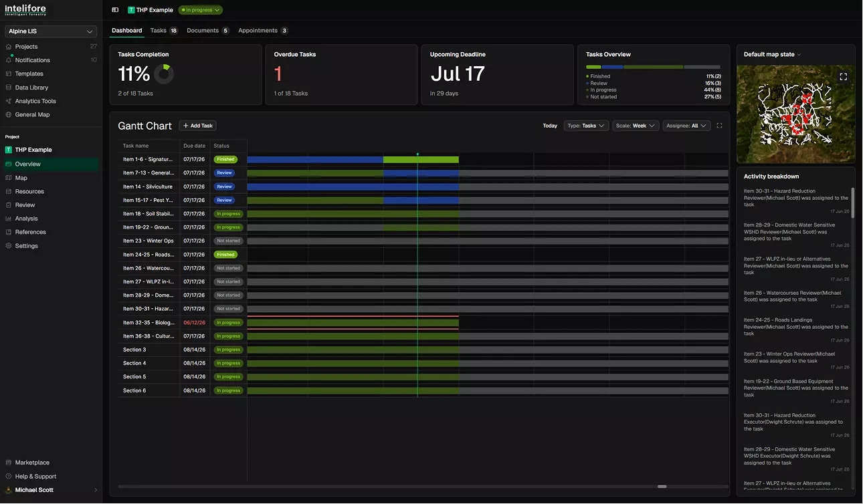The width and height of the screenshot is (863, 504).
Task: Open the Analysis sidebar icon
Action: coord(9,219)
